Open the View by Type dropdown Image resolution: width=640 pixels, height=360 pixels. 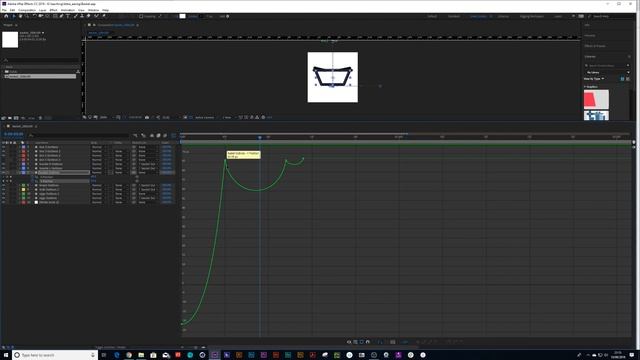(594, 79)
